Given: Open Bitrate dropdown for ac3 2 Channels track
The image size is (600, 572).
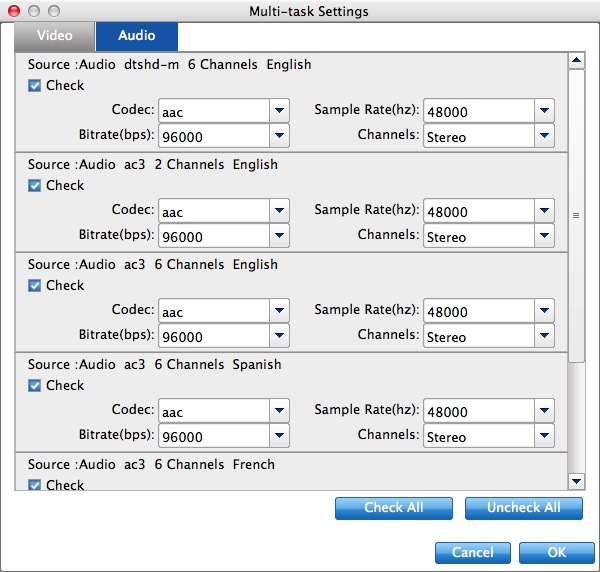Looking at the screenshot, I should [279, 236].
